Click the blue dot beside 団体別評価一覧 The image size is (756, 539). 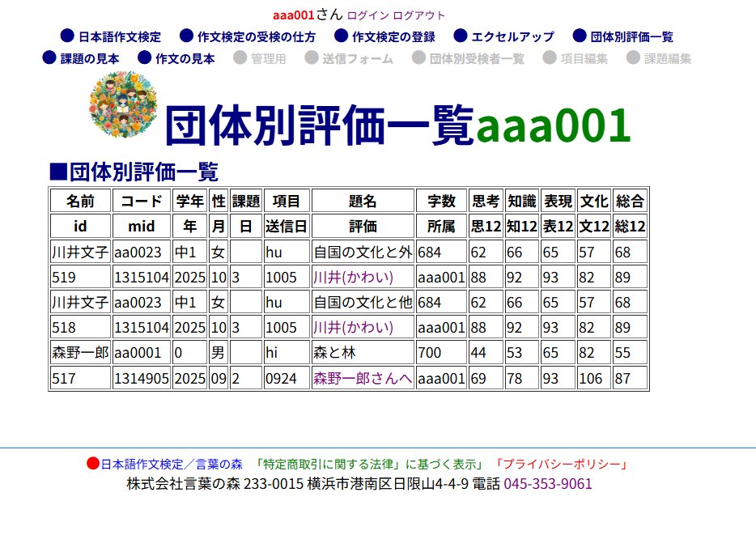[x=579, y=36]
